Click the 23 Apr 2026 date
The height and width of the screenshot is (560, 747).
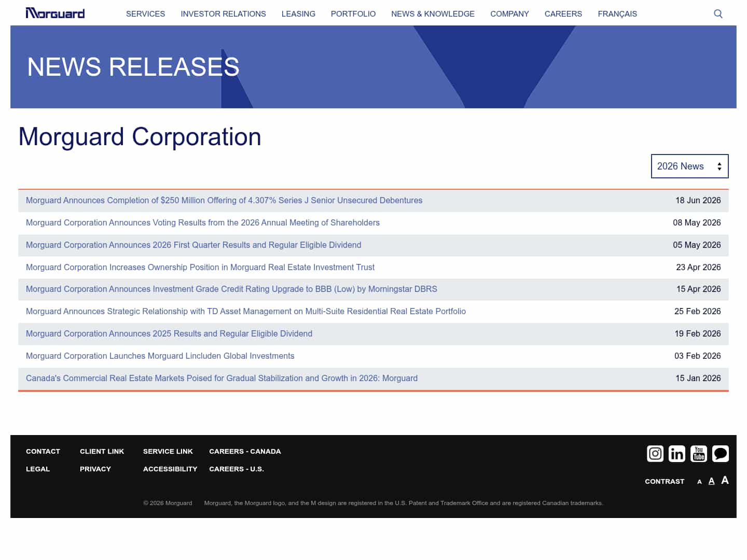[698, 267]
